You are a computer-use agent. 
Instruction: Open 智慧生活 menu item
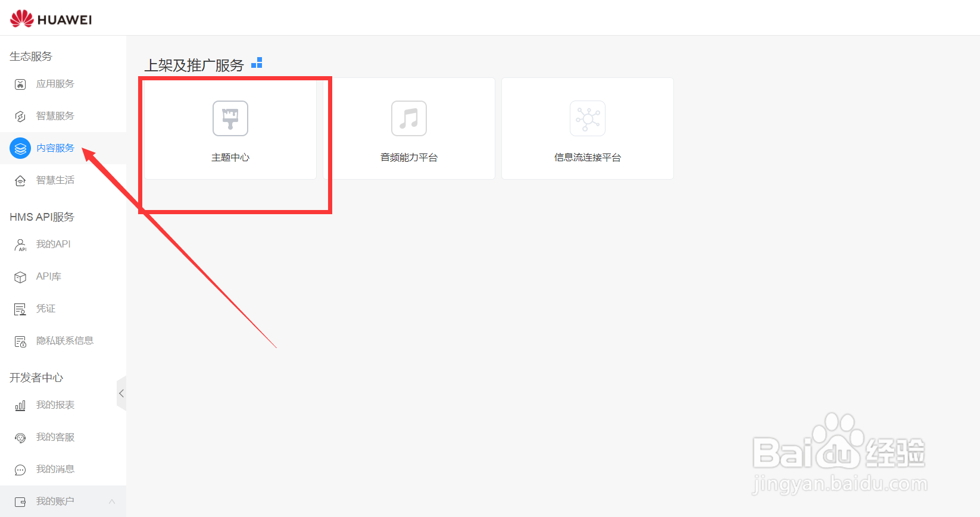55,180
